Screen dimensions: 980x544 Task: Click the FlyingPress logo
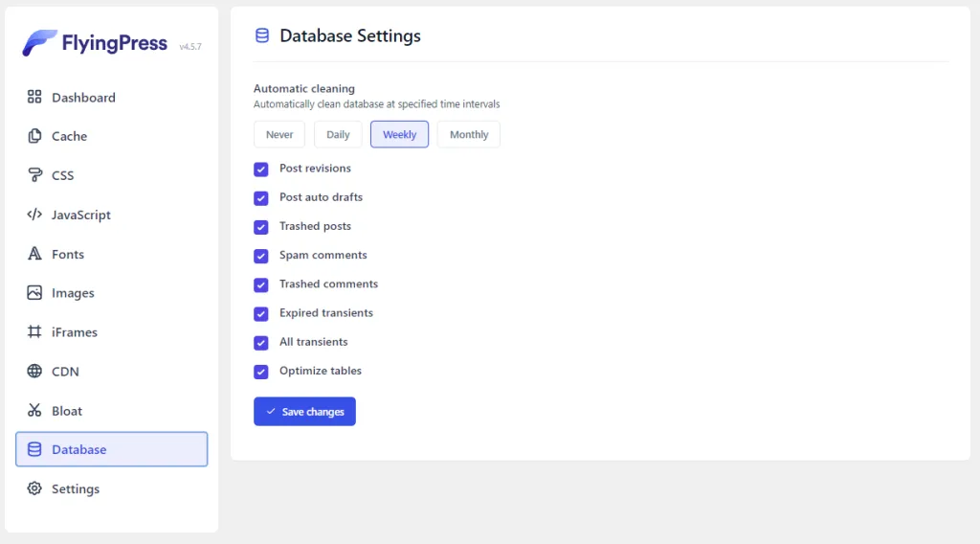pos(96,43)
